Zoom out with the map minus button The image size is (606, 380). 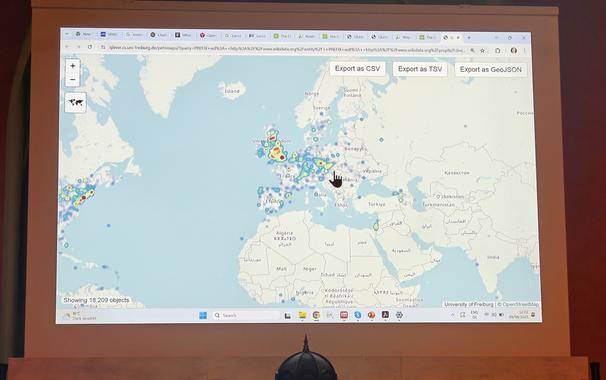pos(73,80)
